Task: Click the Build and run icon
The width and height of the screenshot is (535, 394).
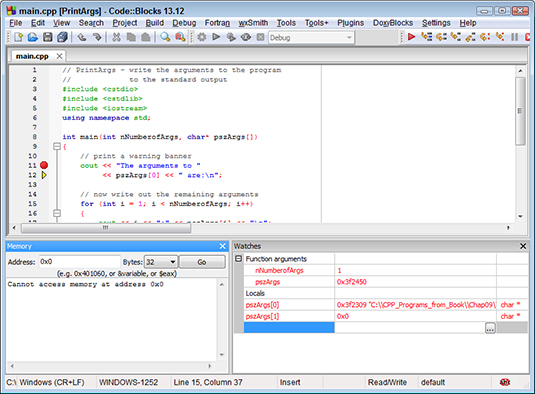Action: (231, 37)
